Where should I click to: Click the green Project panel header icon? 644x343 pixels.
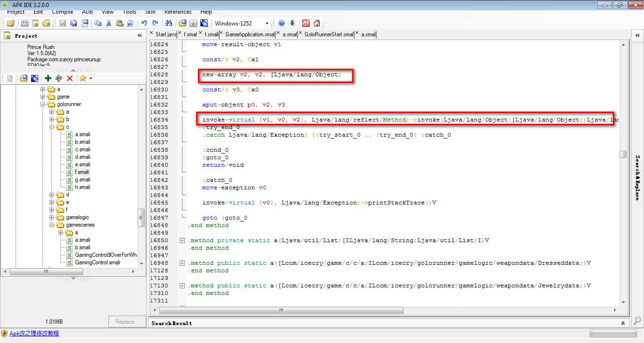[x=8, y=35]
